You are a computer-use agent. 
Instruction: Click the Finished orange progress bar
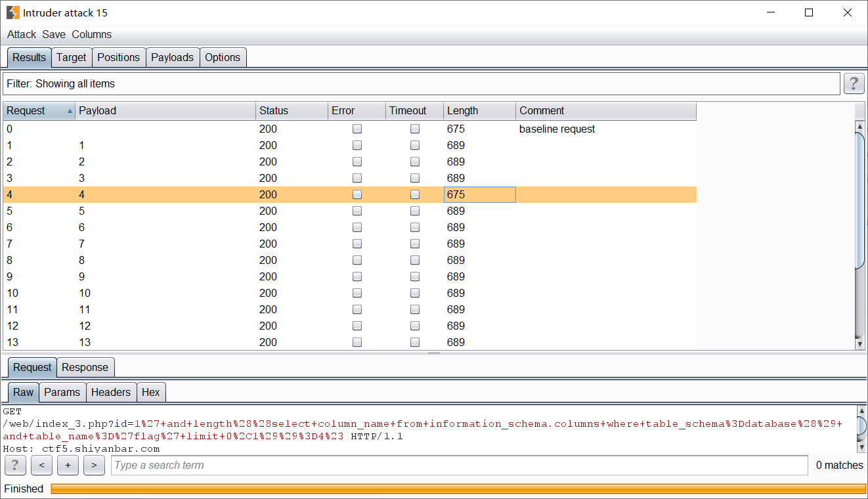point(458,488)
